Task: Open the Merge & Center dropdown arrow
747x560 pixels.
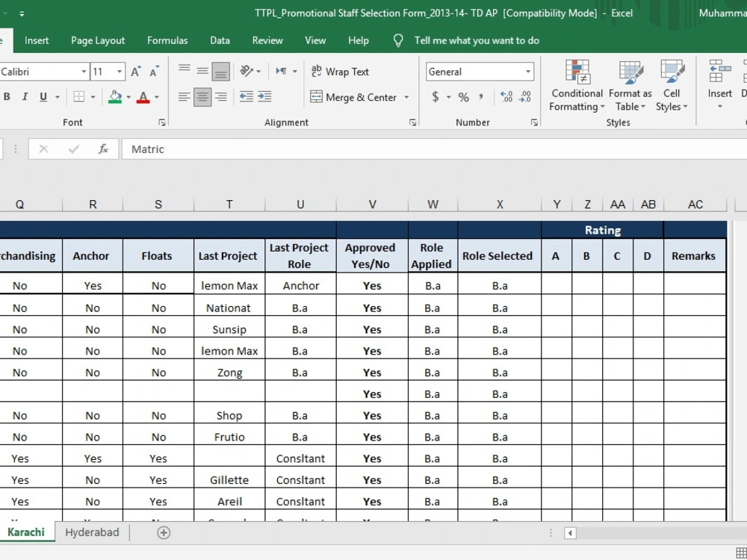Action: (406, 97)
